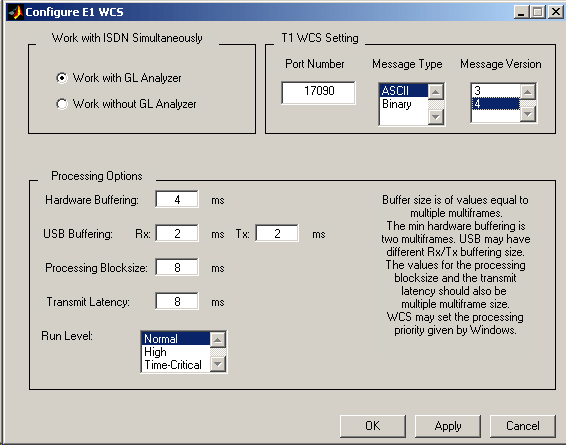
Task: Click the USB Buffering Tx input field
Action: [277, 233]
